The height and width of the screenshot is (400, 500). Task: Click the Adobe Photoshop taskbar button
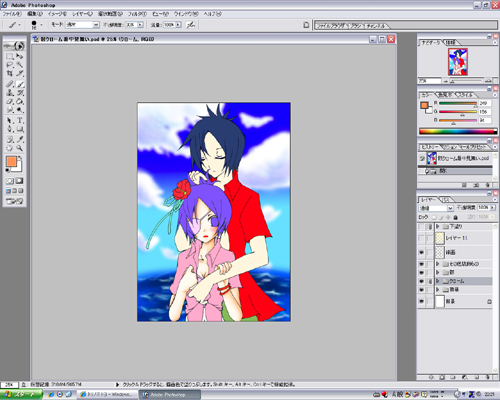pos(170,395)
